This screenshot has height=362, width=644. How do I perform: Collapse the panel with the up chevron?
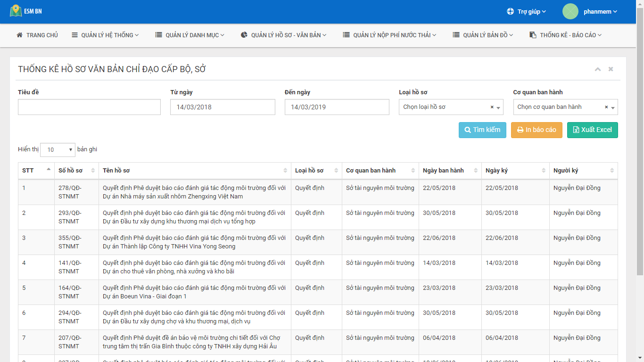tap(598, 69)
